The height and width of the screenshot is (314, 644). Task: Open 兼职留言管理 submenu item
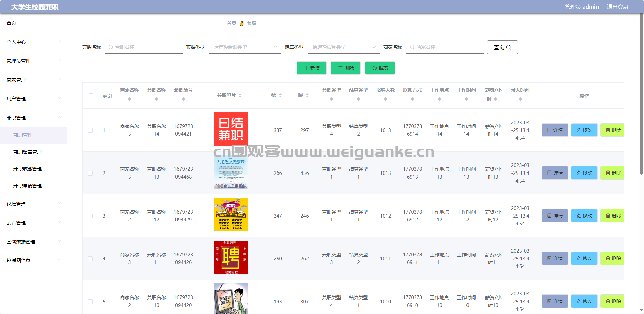coord(34,152)
